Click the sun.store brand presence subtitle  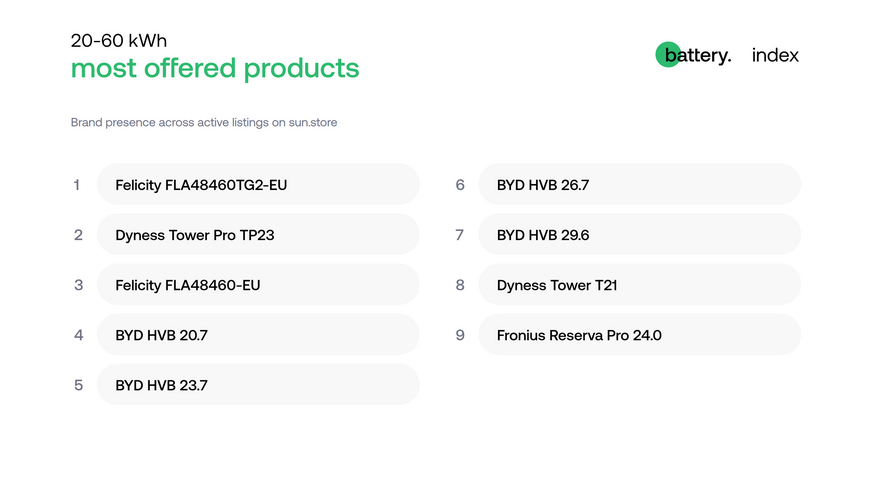click(x=204, y=122)
